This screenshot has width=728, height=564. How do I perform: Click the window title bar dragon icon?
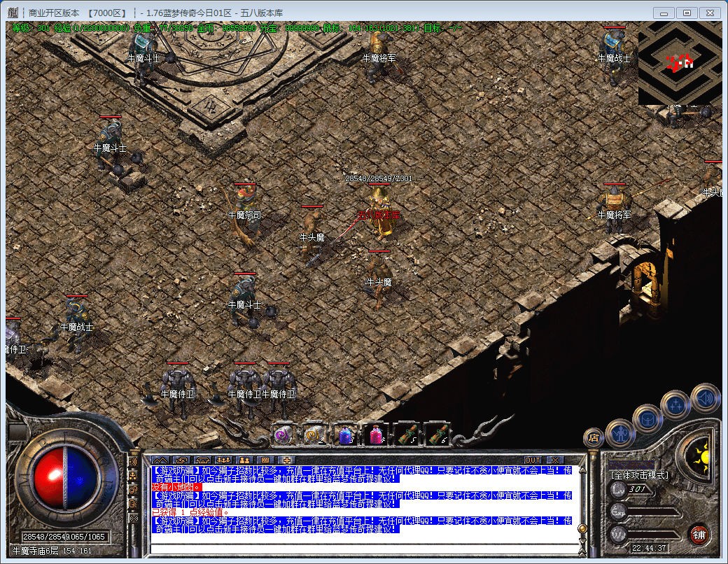pyautogui.click(x=13, y=13)
